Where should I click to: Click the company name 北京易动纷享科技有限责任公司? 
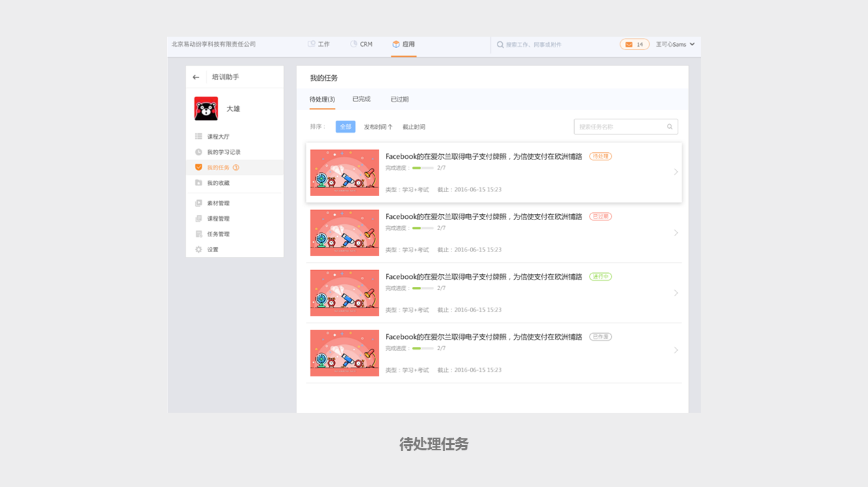coord(214,45)
